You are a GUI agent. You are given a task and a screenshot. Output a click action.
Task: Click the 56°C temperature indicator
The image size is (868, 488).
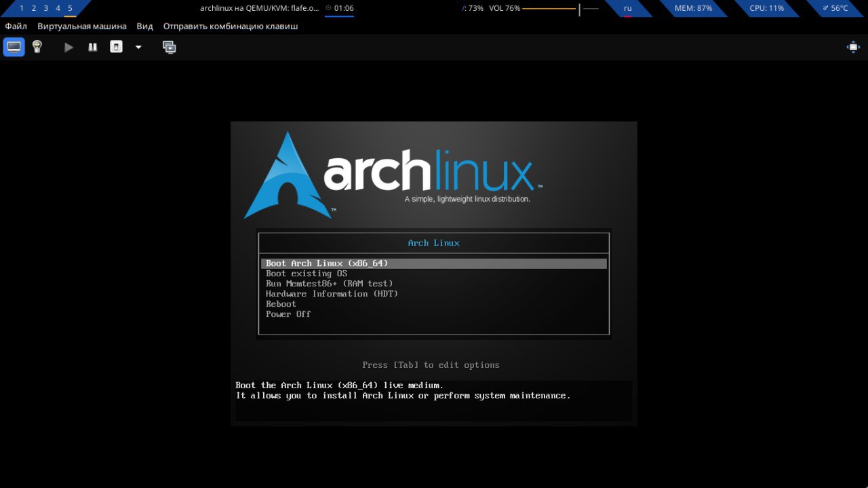click(835, 8)
